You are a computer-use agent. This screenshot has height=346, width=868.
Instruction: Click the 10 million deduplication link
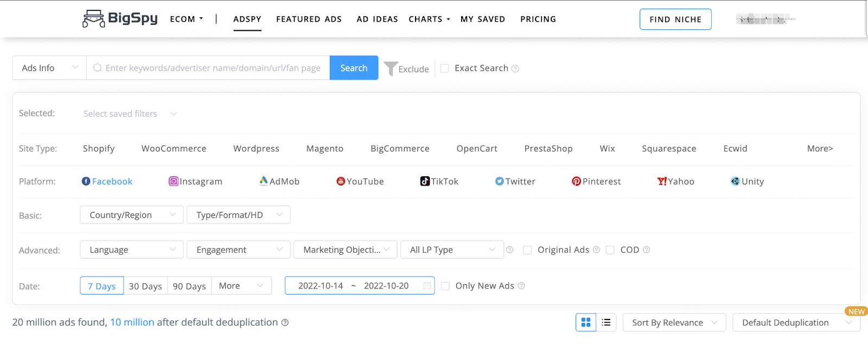pos(132,322)
